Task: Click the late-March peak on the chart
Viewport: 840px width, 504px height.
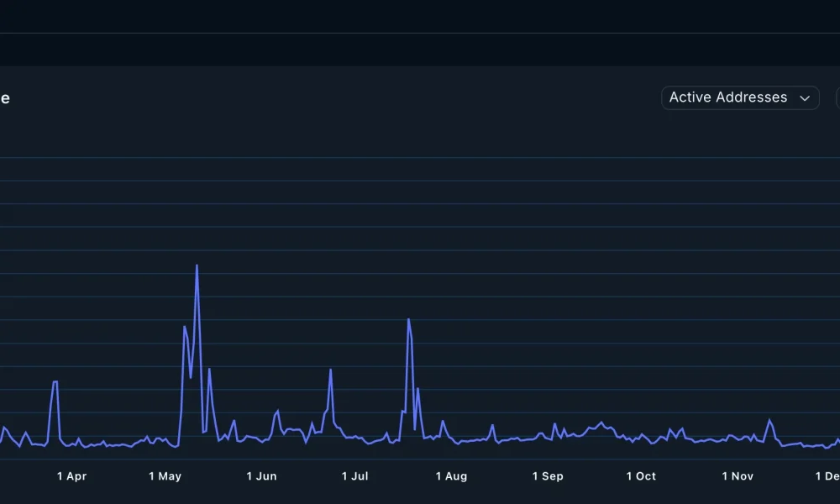Action: [x=55, y=382]
